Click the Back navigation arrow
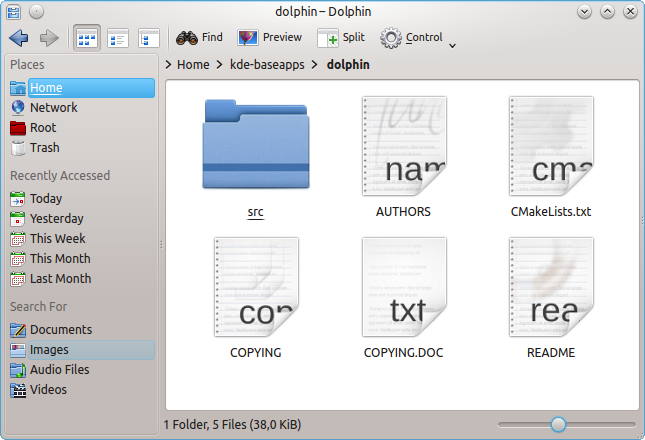The image size is (645, 440). tap(18, 38)
